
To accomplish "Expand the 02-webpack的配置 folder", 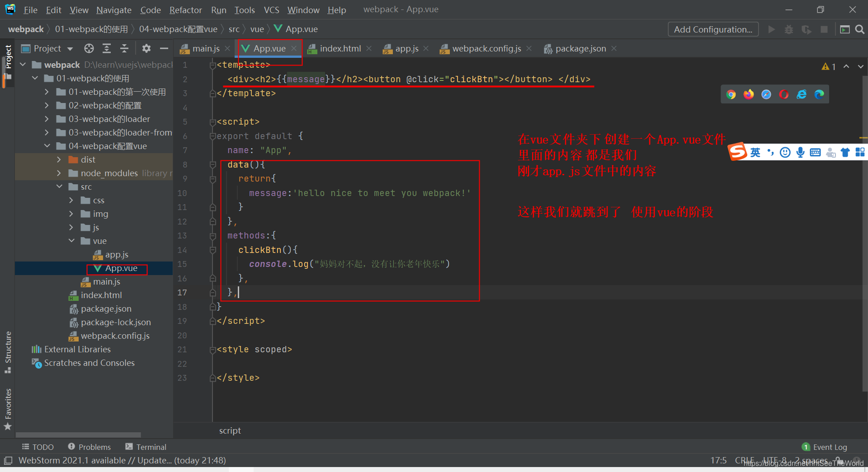I will (47, 105).
